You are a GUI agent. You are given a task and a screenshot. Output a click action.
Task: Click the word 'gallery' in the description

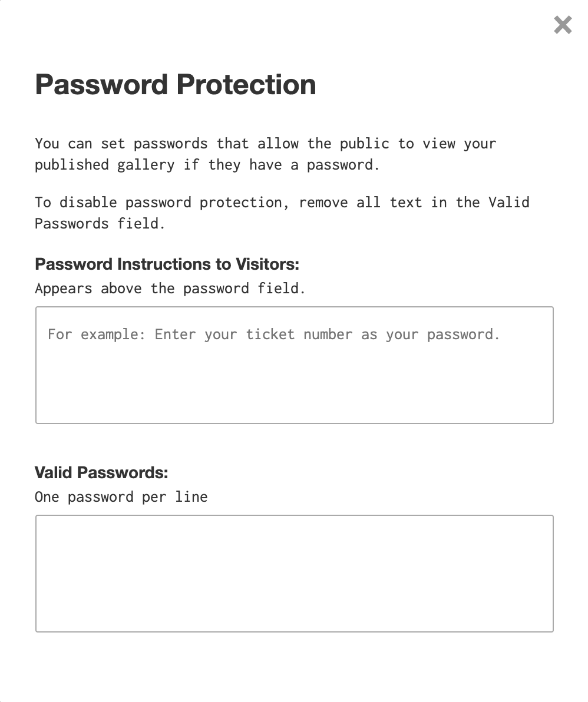(146, 165)
